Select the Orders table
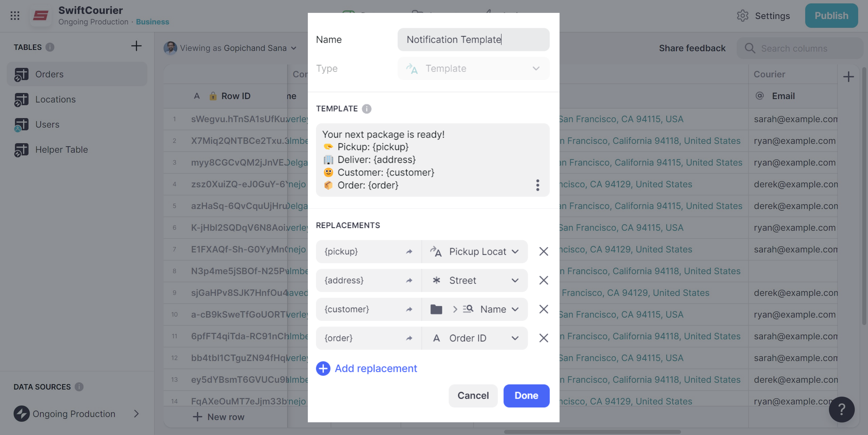Viewport: 868px width, 435px height. [x=77, y=74]
